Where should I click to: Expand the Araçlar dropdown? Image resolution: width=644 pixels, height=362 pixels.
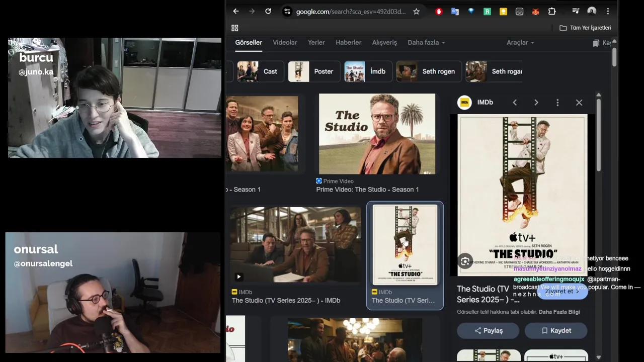point(520,43)
